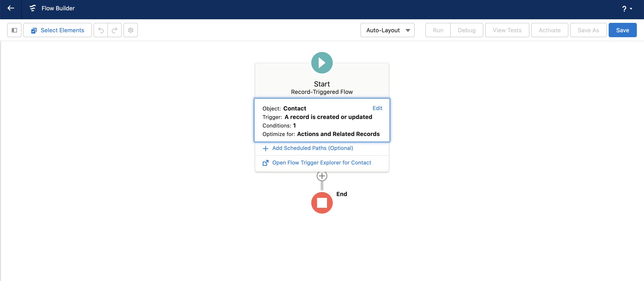The width and height of the screenshot is (644, 281).
Task: Click Optimize for: Actions and Related Records
Action: pyautogui.click(x=321, y=134)
